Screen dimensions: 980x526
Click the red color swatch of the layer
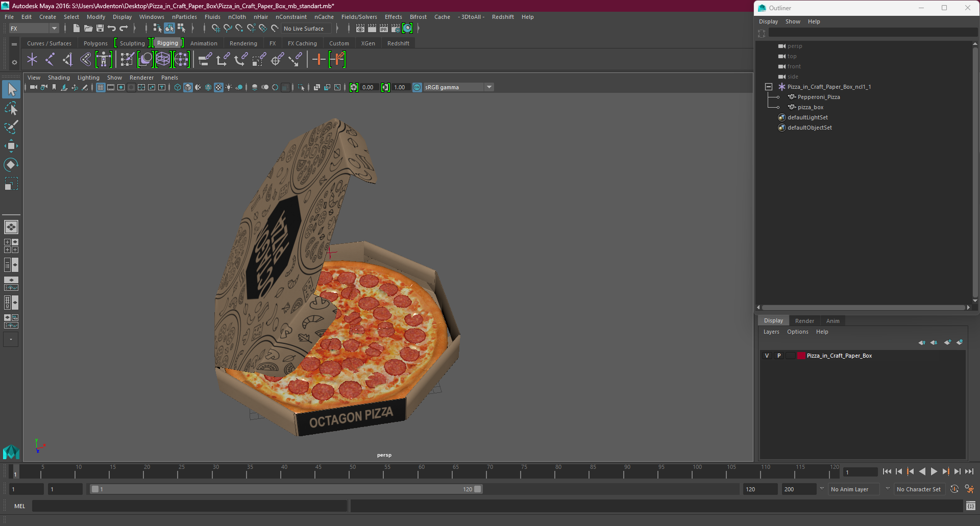click(x=801, y=356)
